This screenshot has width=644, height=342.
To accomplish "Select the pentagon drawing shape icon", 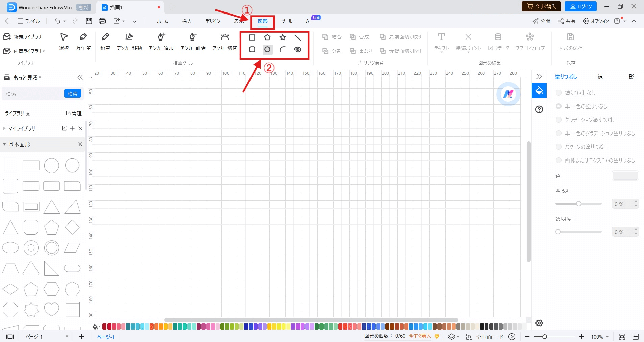I will (x=267, y=37).
